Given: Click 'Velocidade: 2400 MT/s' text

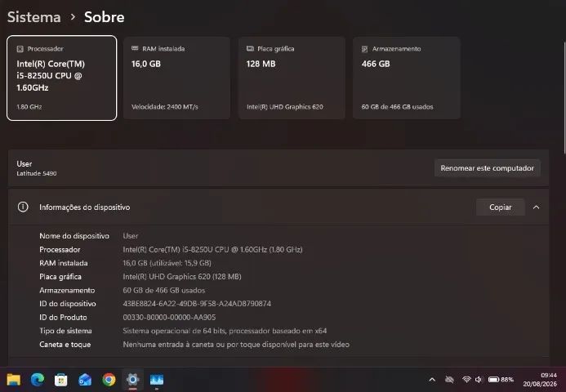Looking at the screenshot, I should point(165,107).
